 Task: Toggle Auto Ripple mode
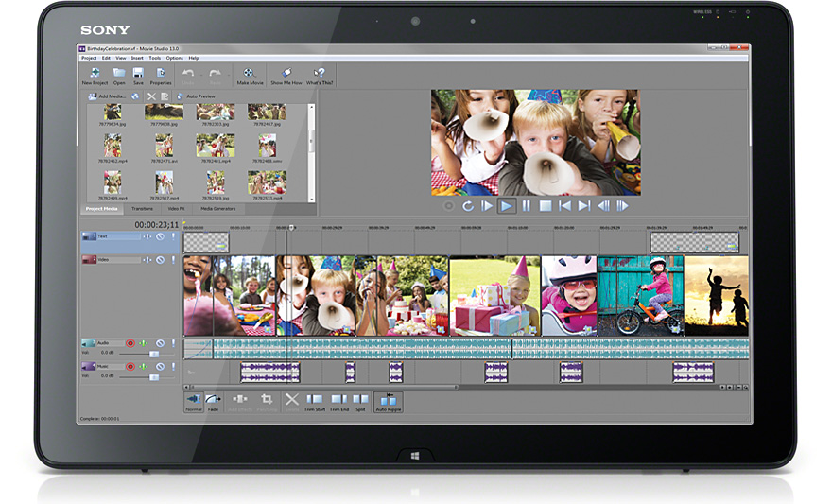pyautogui.click(x=389, y=402)
